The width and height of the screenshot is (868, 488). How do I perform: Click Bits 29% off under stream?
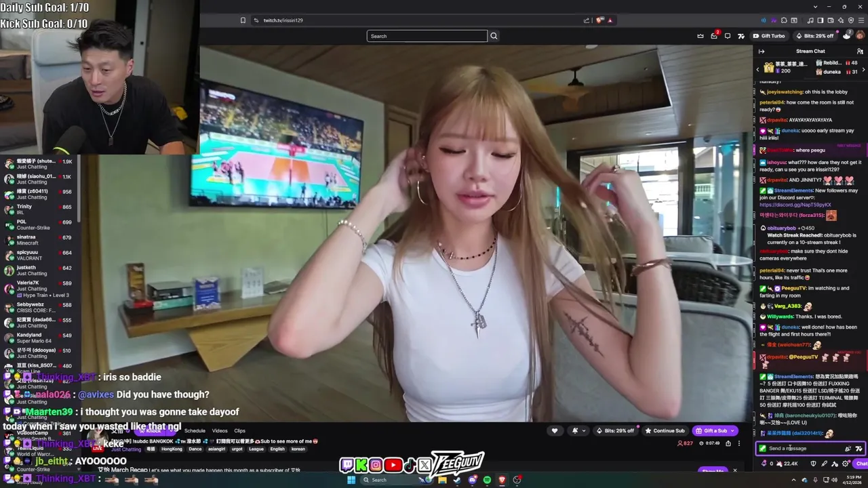(615, 431)
